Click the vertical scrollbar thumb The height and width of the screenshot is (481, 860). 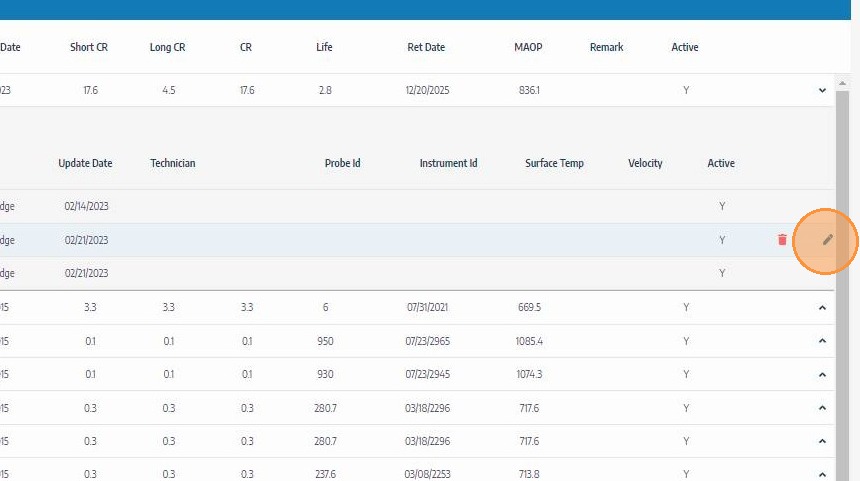pyautogui.click(x=842, y=285)
